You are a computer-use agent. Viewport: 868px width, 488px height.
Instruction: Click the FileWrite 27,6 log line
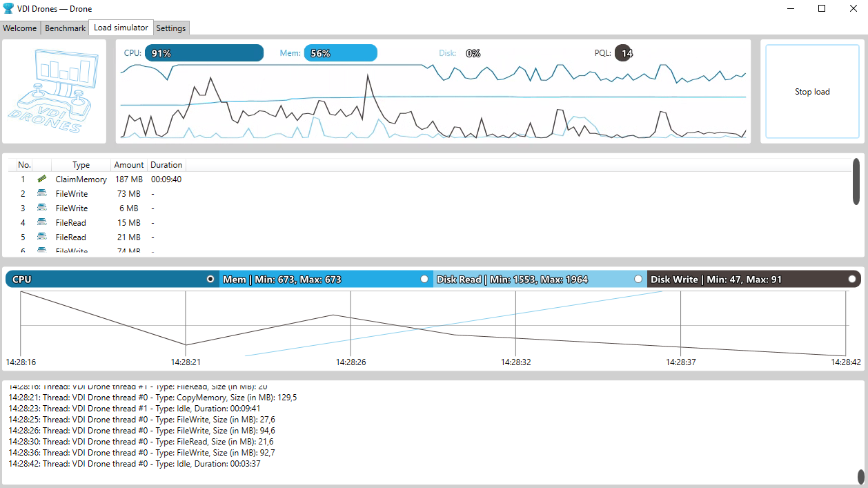pyautogui.click(x=142, y=420)
